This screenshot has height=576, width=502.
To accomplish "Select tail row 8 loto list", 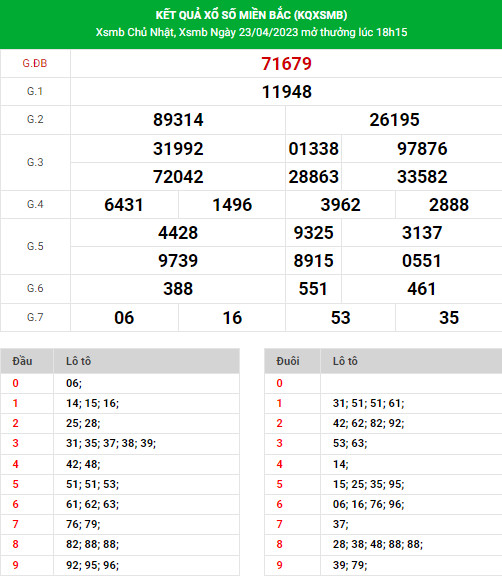I will point(378,544).
